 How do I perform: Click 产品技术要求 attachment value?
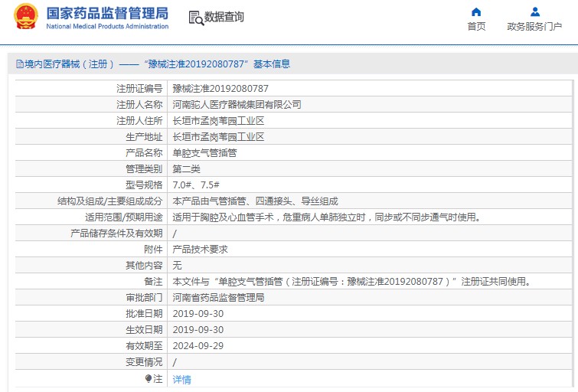(200, 250)
